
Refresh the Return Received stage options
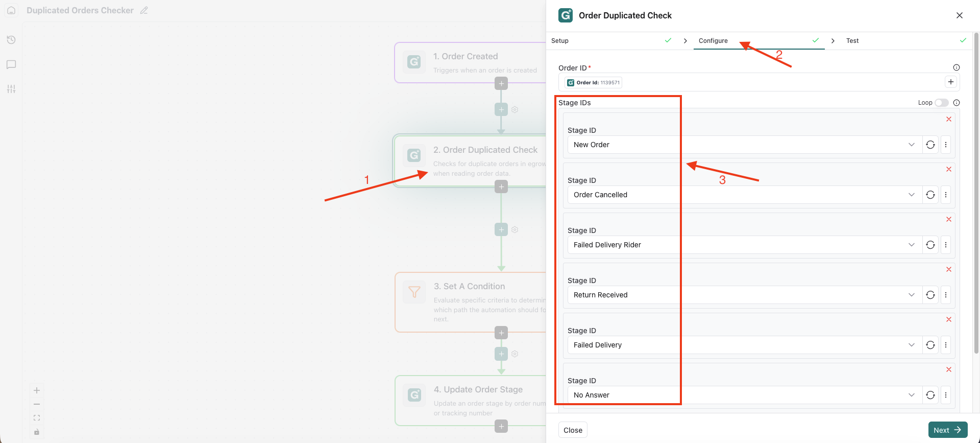(930, 295)
